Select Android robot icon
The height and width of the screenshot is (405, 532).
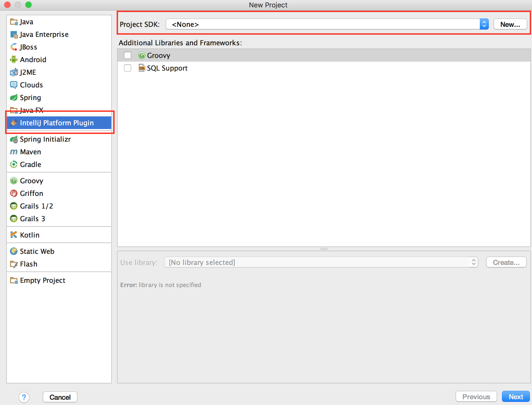(x=14, y=60)
